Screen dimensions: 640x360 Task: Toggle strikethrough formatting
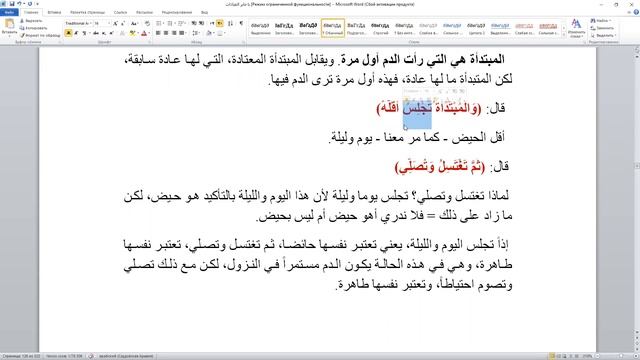pos(96,33)
